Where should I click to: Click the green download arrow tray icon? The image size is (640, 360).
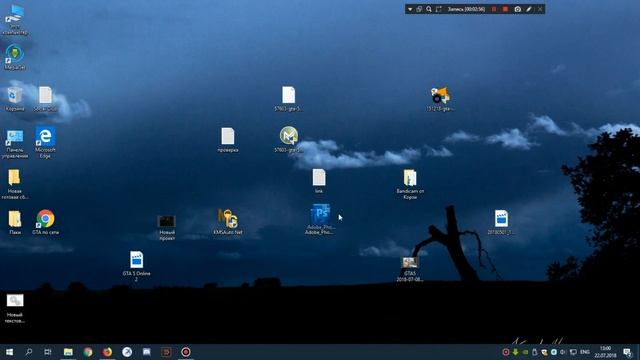[516, 352]
